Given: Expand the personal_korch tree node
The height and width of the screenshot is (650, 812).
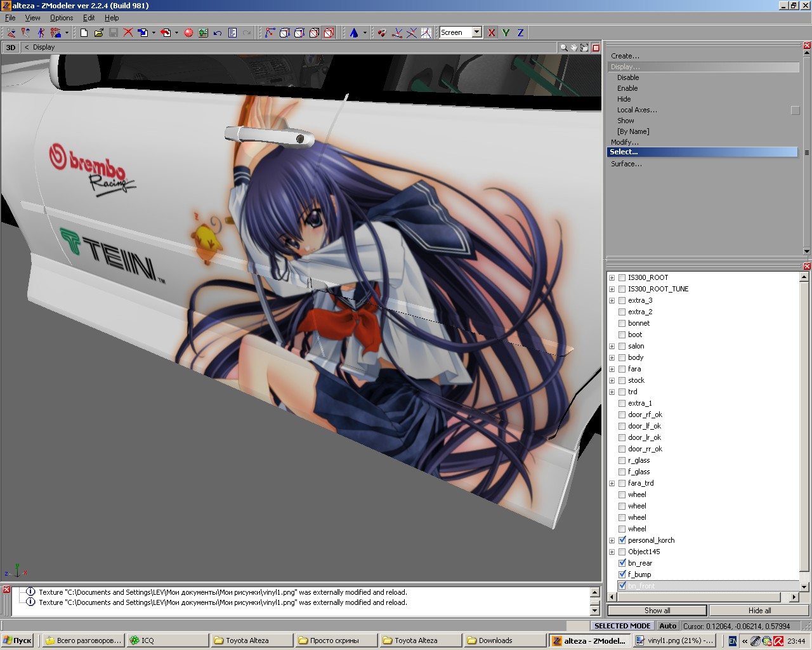Looking at the screenshot, I should 612,540.
